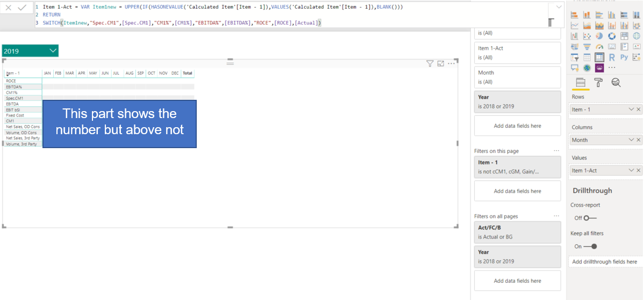644x300 pixels.
Task: Select the Add drillthrough fields here well
Action: pyautogui.click(x=606, y=261)
